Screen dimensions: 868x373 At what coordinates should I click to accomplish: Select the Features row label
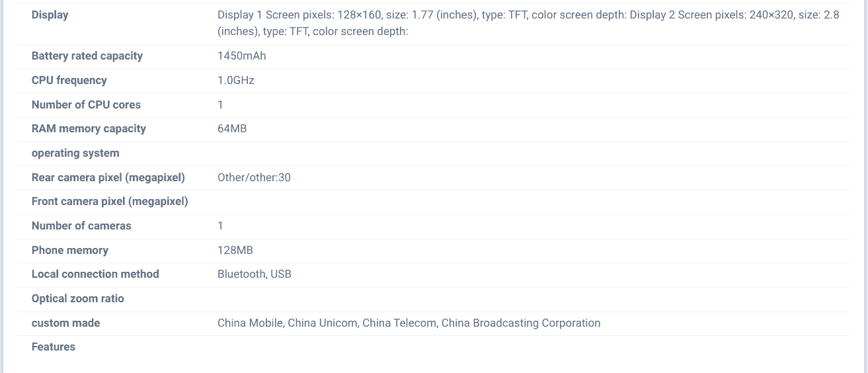[x=53, y=347]
